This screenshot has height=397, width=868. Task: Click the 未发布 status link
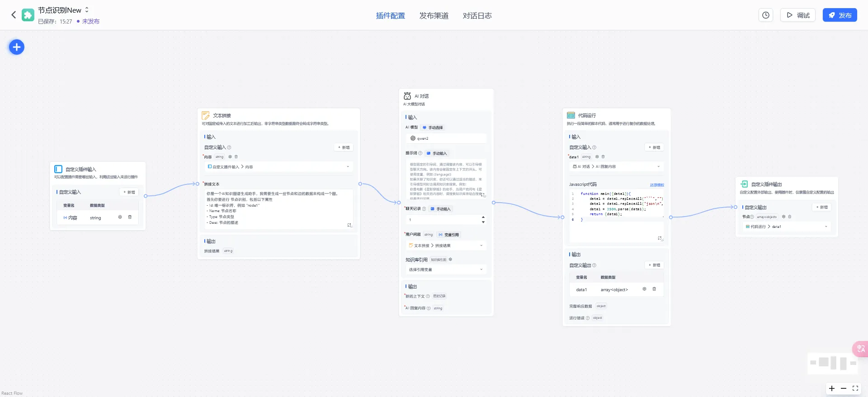click(91, 21)
